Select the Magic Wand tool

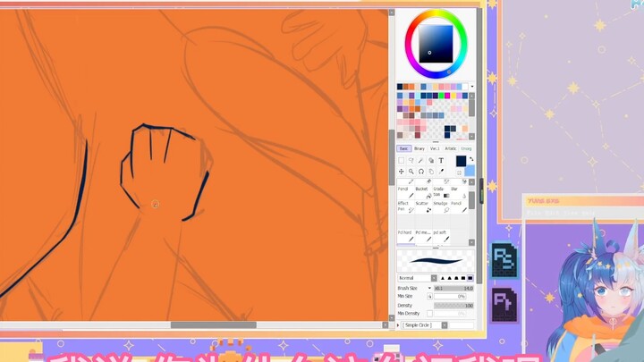(421, 161)
